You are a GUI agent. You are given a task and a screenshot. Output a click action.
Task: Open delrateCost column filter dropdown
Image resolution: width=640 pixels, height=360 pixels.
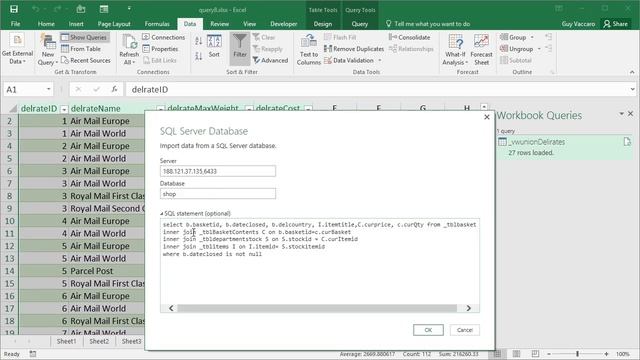(309, 109)
